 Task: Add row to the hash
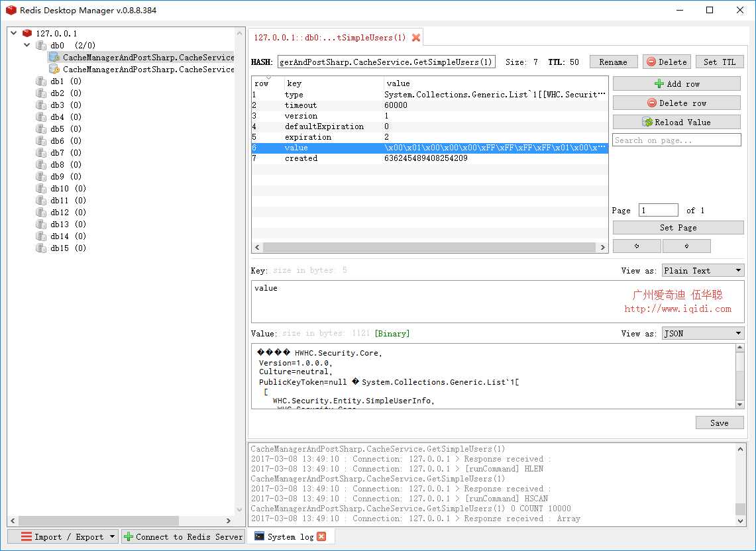[676, 84]
